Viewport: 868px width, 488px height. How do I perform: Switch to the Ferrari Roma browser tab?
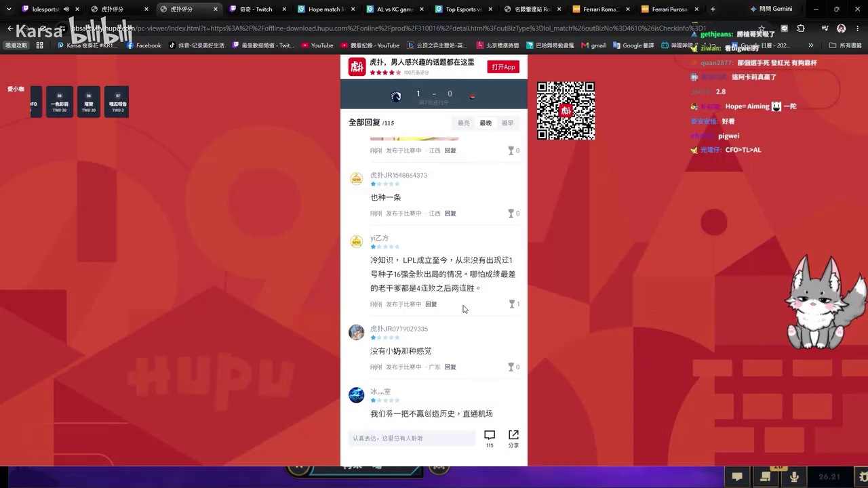[600, 9]
